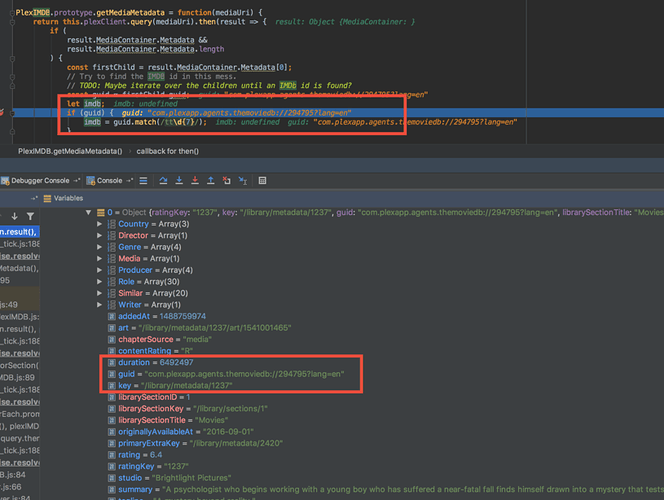Expand the Similar array node
Viewport: 664px width, 500px height.
coord(99,294)
